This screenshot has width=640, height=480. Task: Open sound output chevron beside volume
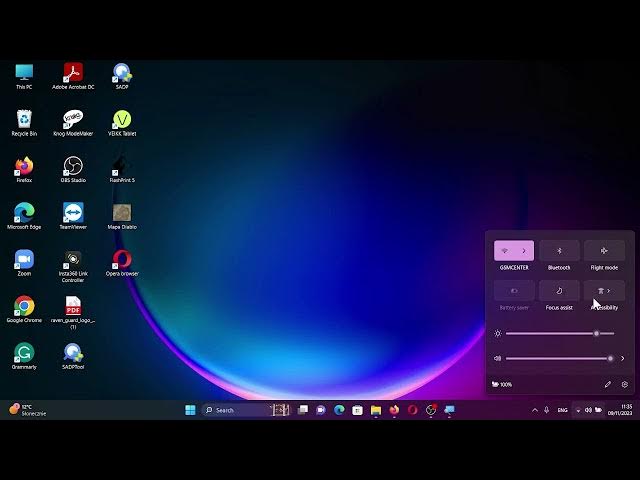coord(622,358)
